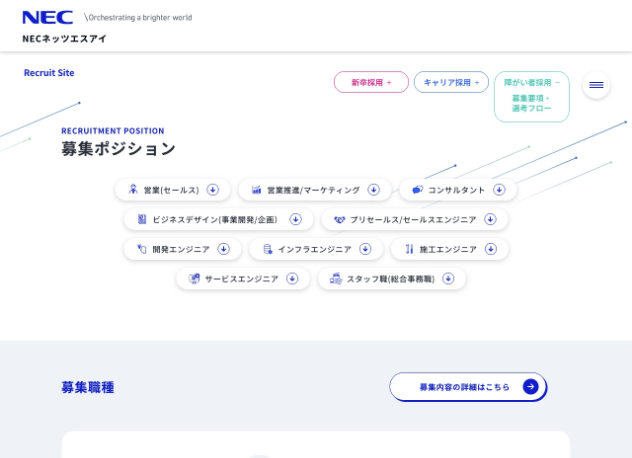Click the 募集職種 section heading

(87, 387)
